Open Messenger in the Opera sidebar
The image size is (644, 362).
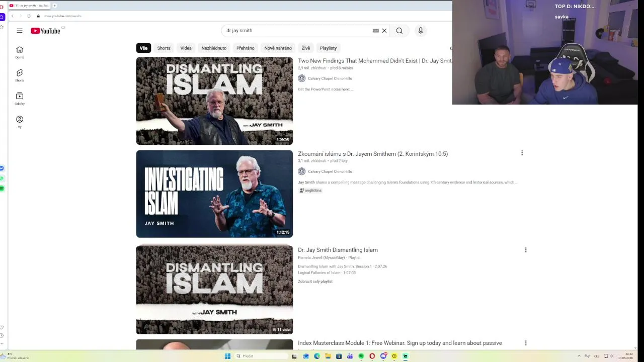point(2,168)
